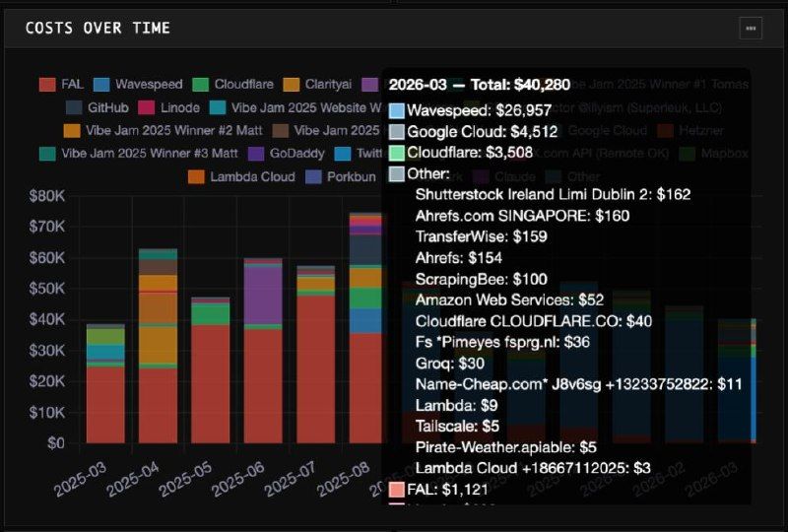788x532 pixels.
Task: Click the $0 y-axis label
Action: 56,443
